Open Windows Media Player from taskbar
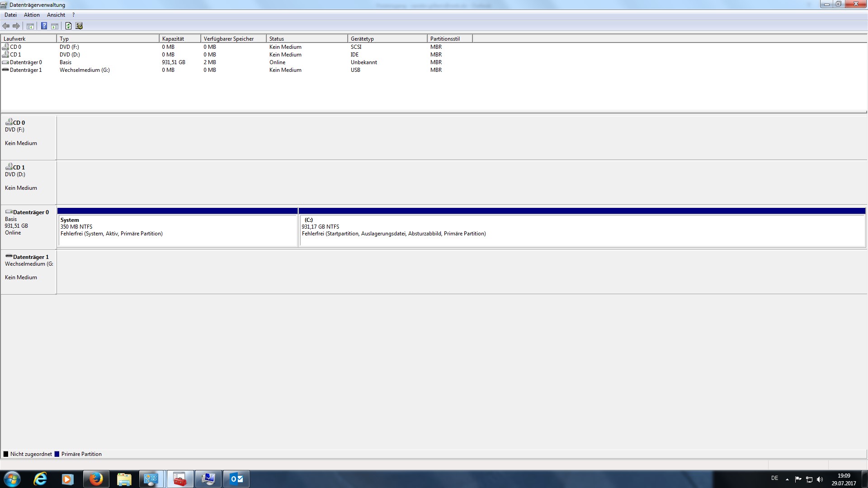868x488 pixels. [68, 479]
